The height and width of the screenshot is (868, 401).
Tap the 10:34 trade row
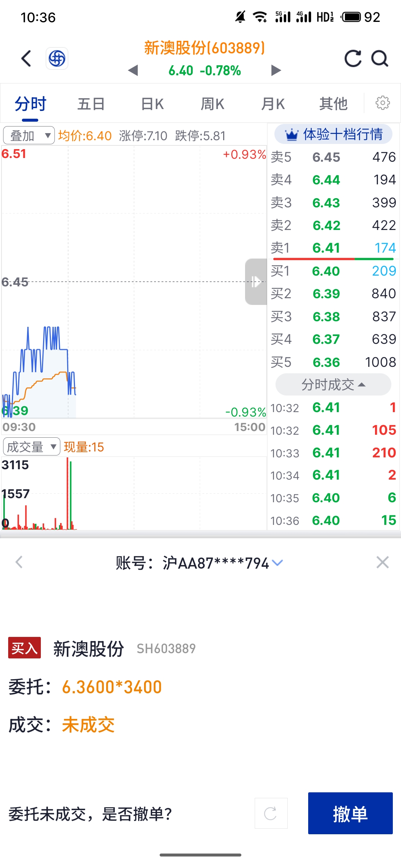333,475
